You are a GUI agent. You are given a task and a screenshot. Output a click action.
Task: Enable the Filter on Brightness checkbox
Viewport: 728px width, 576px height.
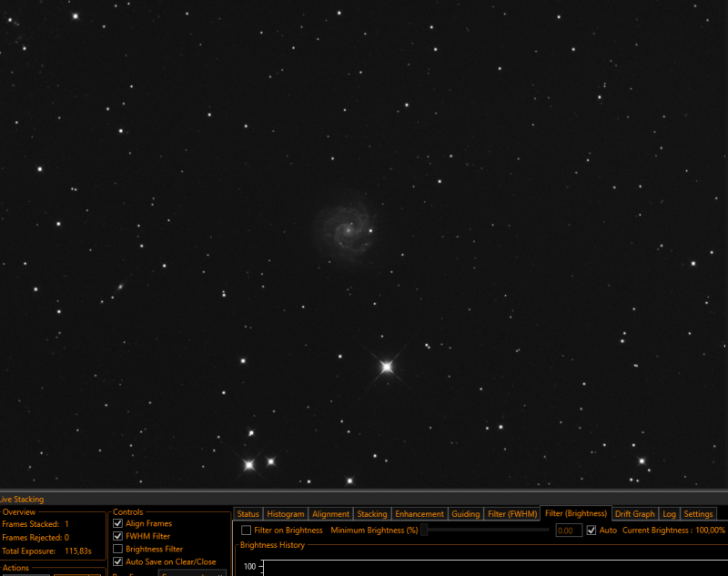pos(246,531)
